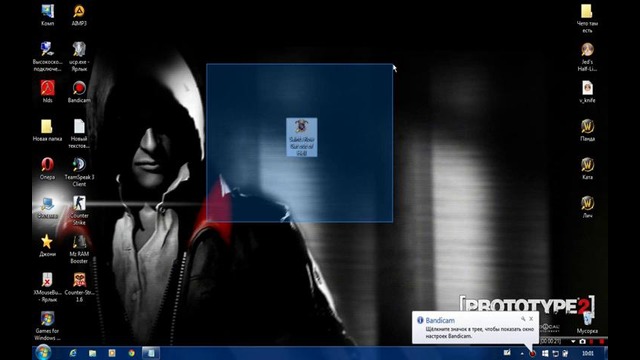Select the Новый текстов... document file
The height and width of the screenshot is (360, 640).
click(79, 133)
